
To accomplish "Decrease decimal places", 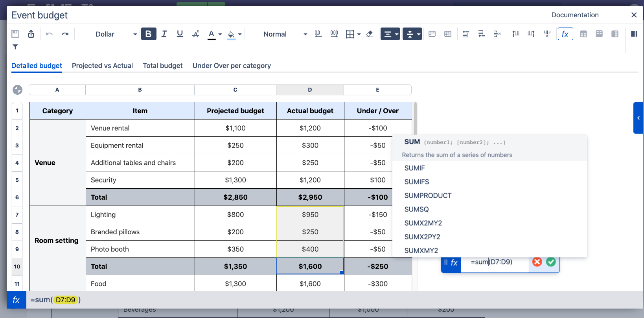I will pos(318,34).
